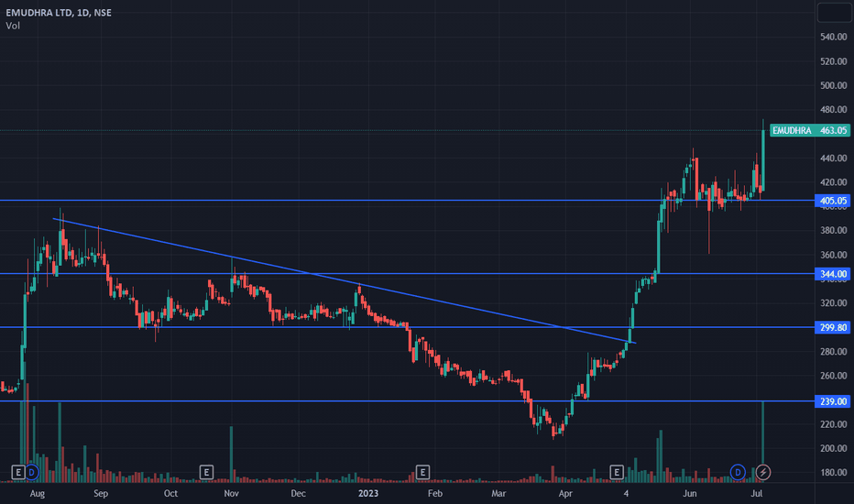Click the 540.00 price axis label
Image resolution: width=854 pixels, height=504 pixels.
coord(833,37)
